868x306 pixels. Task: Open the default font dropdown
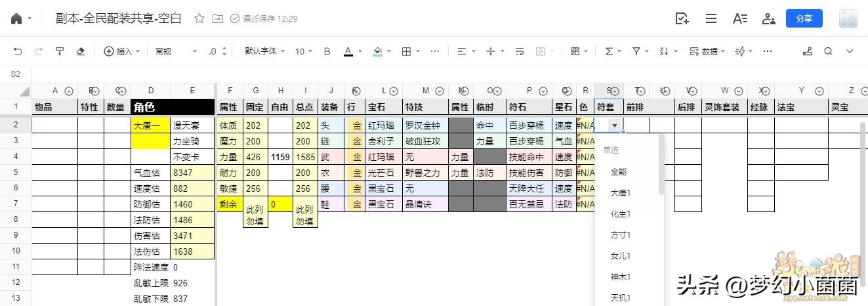coord(264,51)
